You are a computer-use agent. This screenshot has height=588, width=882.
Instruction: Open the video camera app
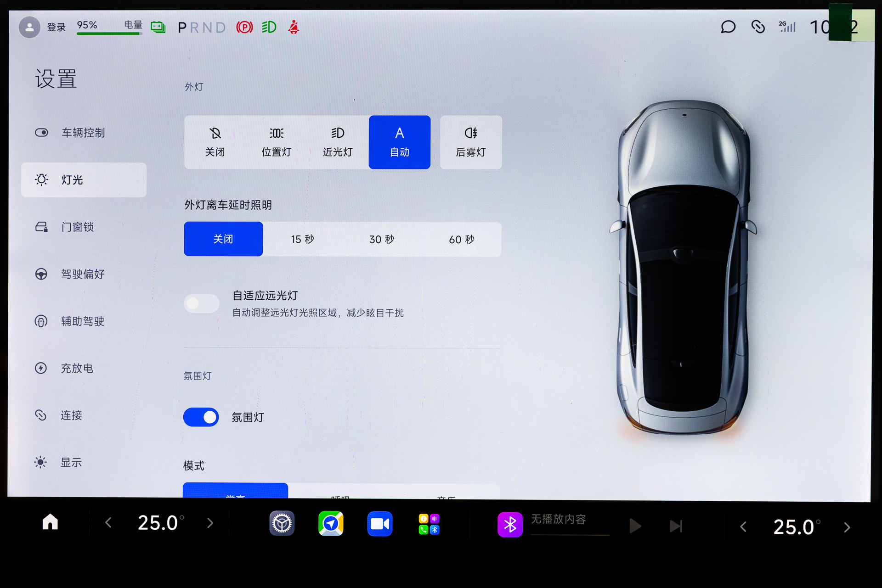click(x=379, y=523)
